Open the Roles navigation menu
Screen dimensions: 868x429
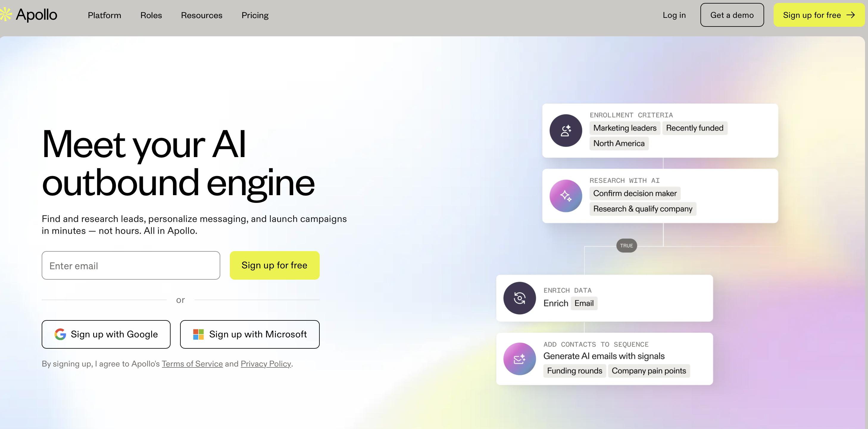tap(151, 15)
